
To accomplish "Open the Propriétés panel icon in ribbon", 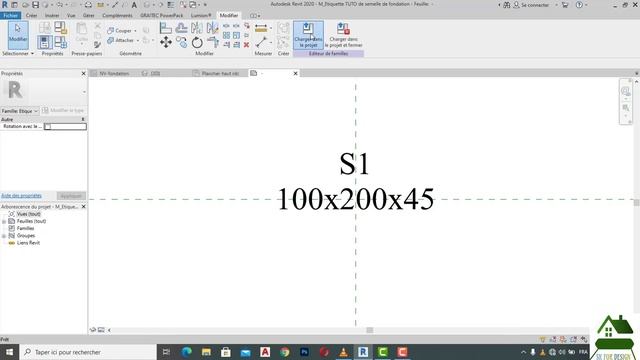I will (44, 42).
